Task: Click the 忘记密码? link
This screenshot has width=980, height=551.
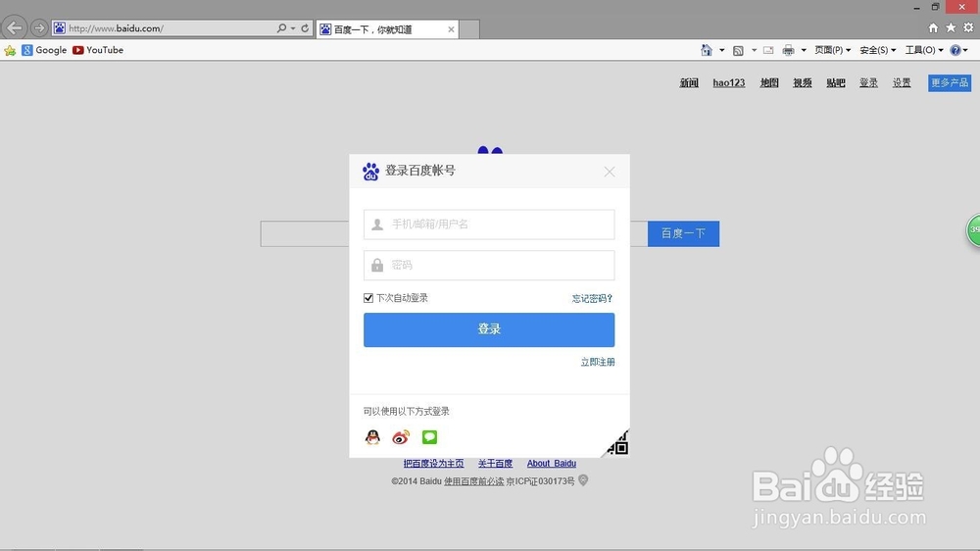Action: pyautogui.click(x=592, y=298)
